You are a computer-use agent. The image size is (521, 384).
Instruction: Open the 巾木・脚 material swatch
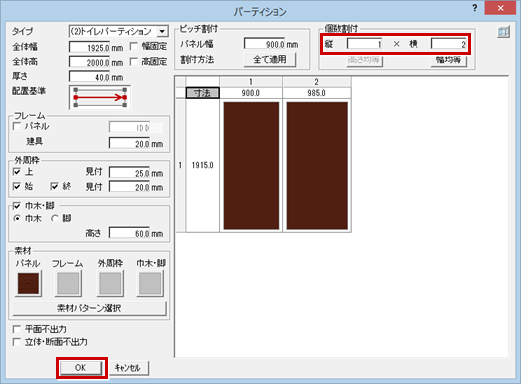click(150, 283)
